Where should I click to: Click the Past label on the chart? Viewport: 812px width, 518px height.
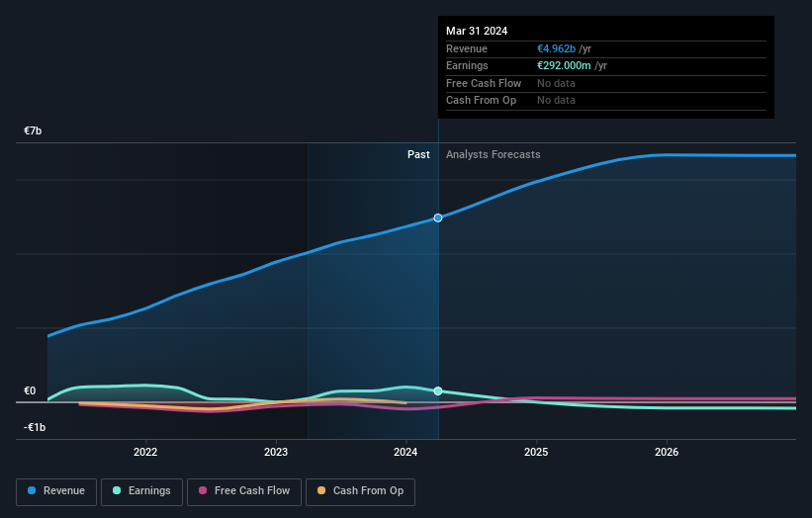point(418,154)
